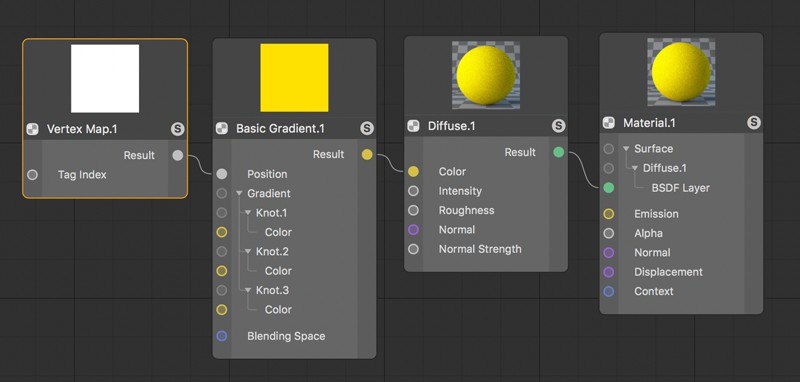The image size is (800, 382).
Task: Click the BSDF Layer input port
Action: [x=609, y=188]
